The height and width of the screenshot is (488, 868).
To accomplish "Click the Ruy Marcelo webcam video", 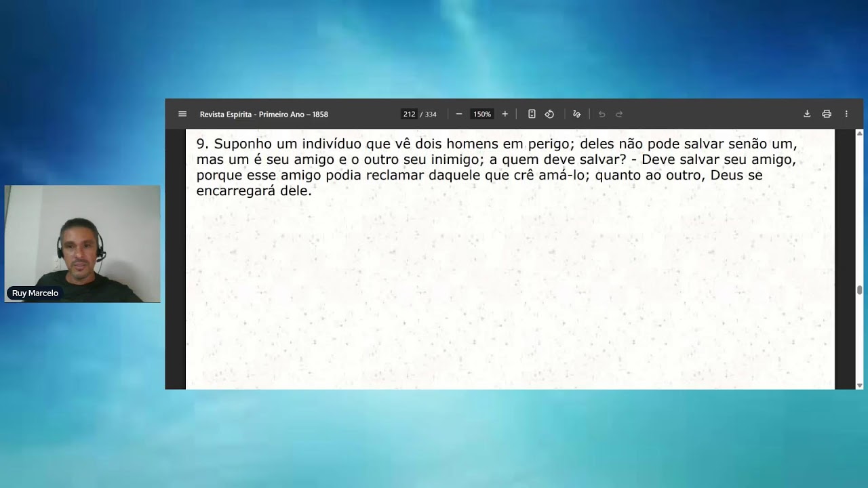I will tap(83, 243).
